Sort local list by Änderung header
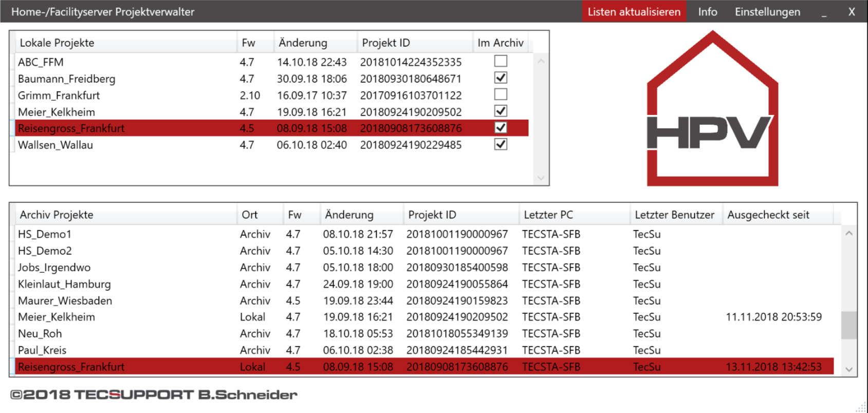The height and width of the screenshot is (413, 868). click(x=315, y=43)
